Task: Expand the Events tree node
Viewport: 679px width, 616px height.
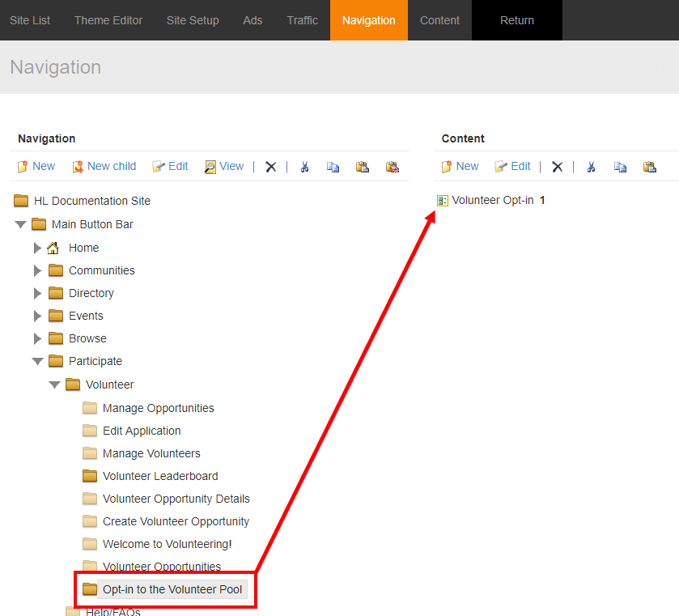Action: (38, 316)
